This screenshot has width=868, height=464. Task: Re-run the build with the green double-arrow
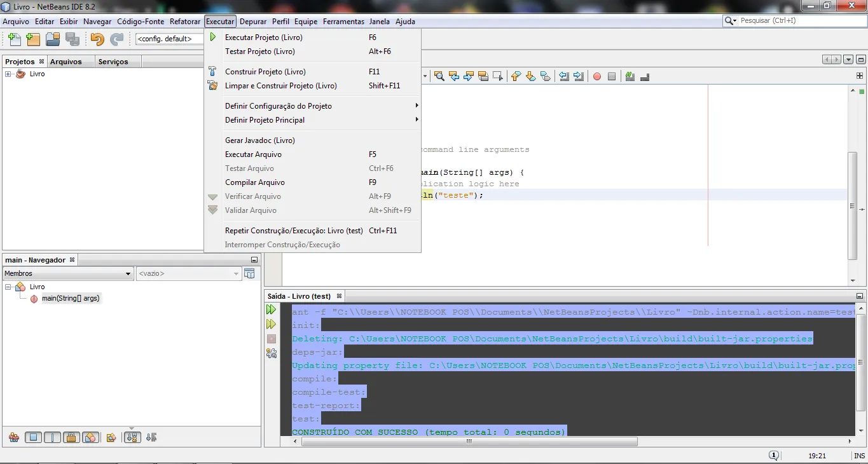(x=272, y=310)
